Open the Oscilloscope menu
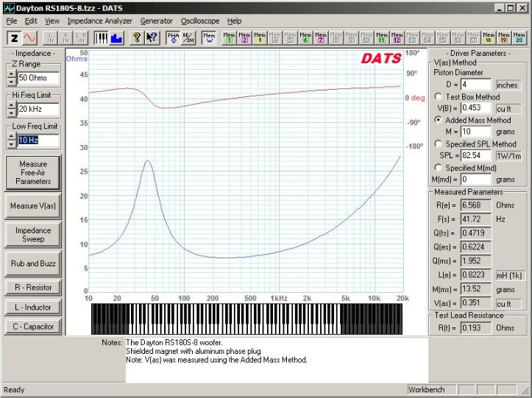Screen dimensions: 532x398 pos(201,21)
